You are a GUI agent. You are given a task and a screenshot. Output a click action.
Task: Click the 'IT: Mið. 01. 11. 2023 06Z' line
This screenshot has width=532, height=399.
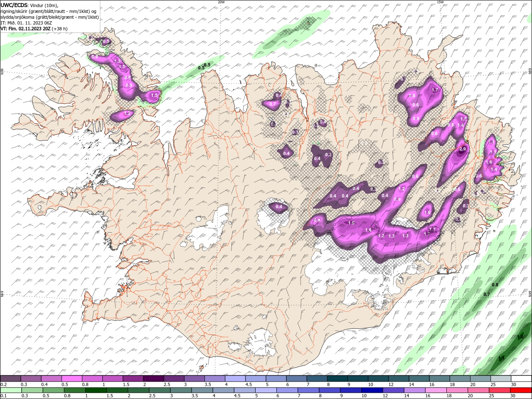[x=27, y=23]
